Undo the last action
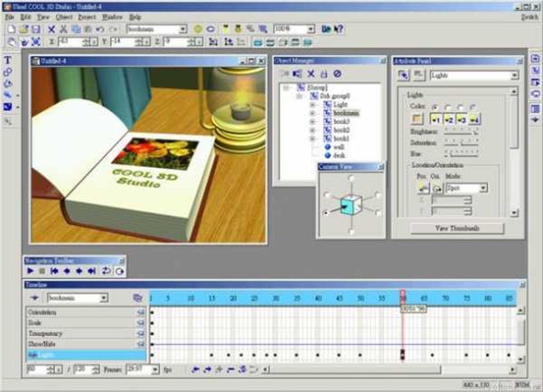 click(x=101, y=29)
